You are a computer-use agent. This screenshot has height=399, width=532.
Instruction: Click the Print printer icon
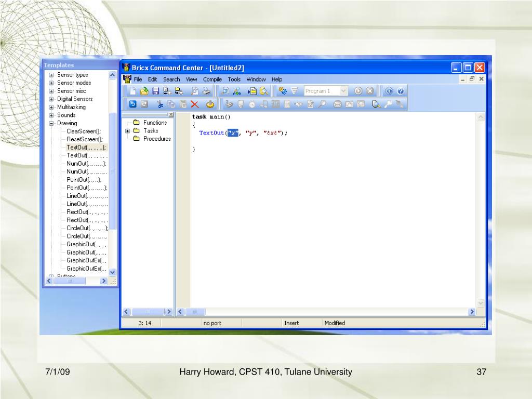point(206,91)
